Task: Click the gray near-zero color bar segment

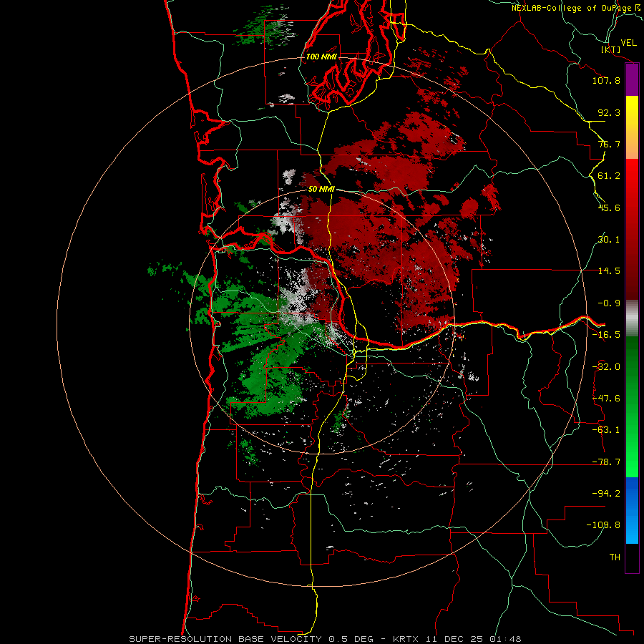Action: [x=632, y=318]
